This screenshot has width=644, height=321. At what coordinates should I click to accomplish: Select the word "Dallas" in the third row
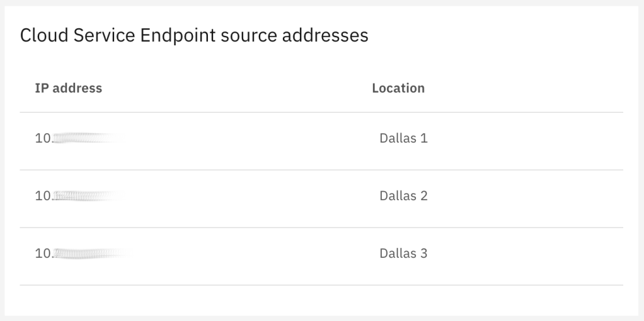coord(398,254)
